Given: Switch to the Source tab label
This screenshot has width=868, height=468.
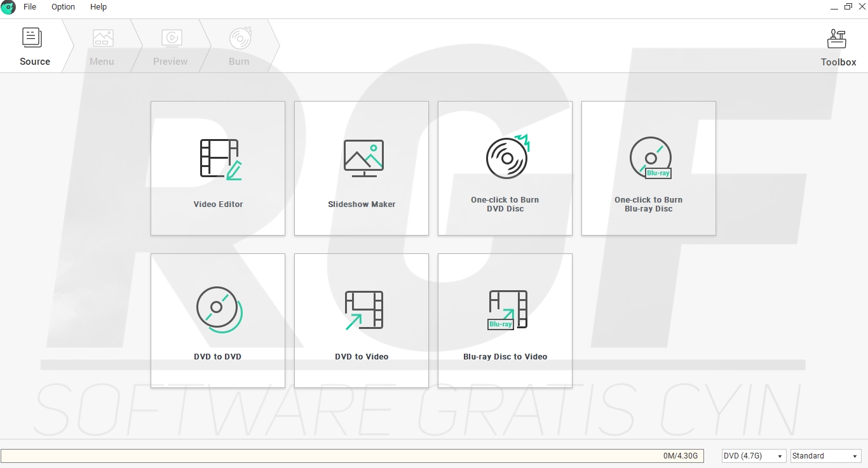Looking at the screenshot, I should pos(35,62).
